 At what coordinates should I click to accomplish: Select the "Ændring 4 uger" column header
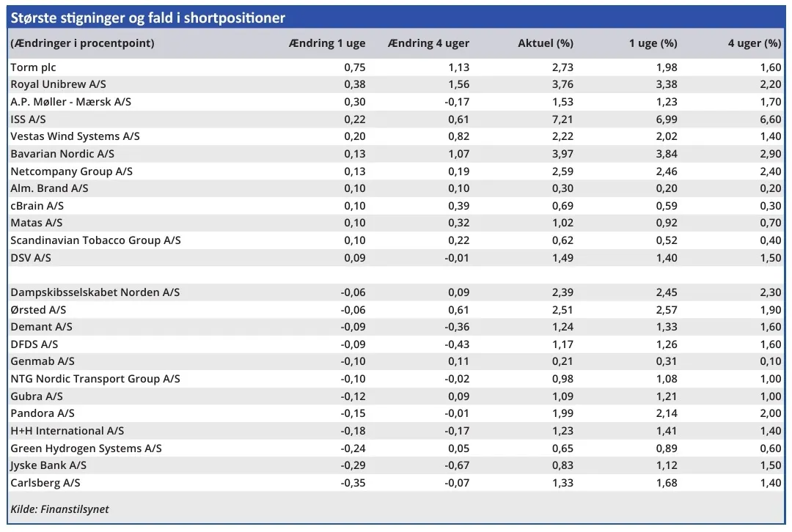428,43
